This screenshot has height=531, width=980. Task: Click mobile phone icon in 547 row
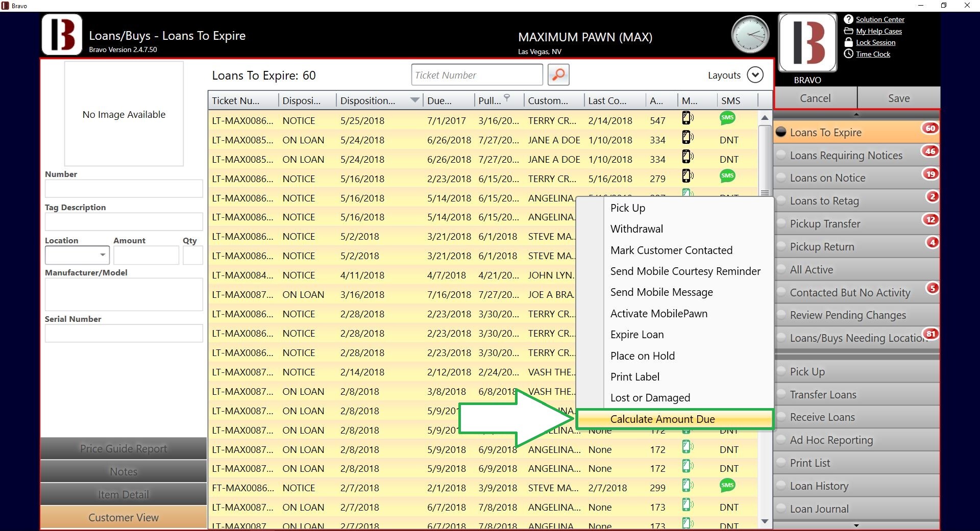coord(688,118)
